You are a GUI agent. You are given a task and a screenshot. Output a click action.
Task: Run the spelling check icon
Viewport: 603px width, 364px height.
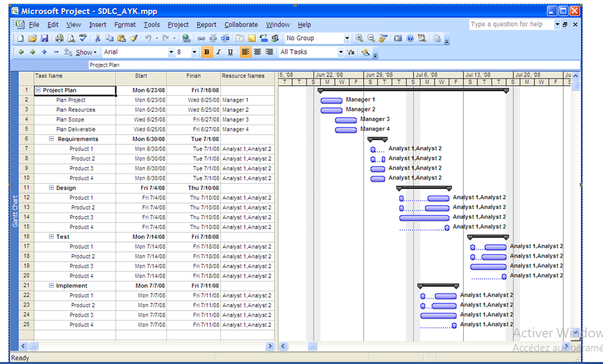coord(83,38)
